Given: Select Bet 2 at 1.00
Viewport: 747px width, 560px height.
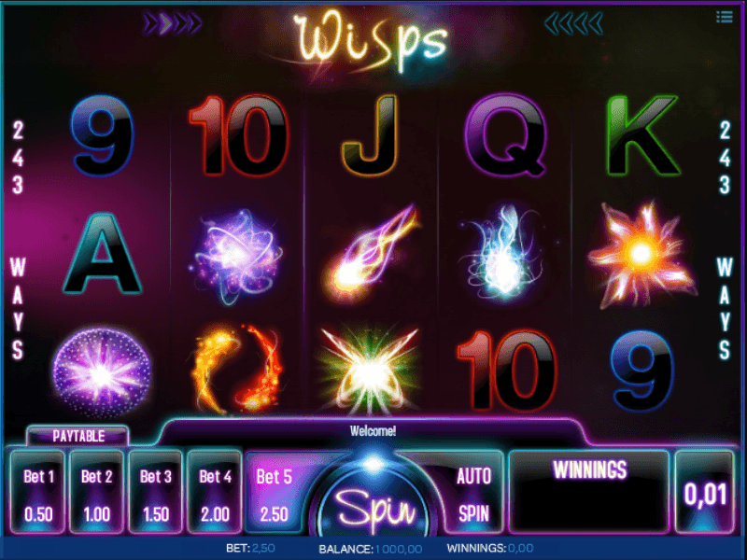Looking at the screenshot, I should tap(97, 493).
